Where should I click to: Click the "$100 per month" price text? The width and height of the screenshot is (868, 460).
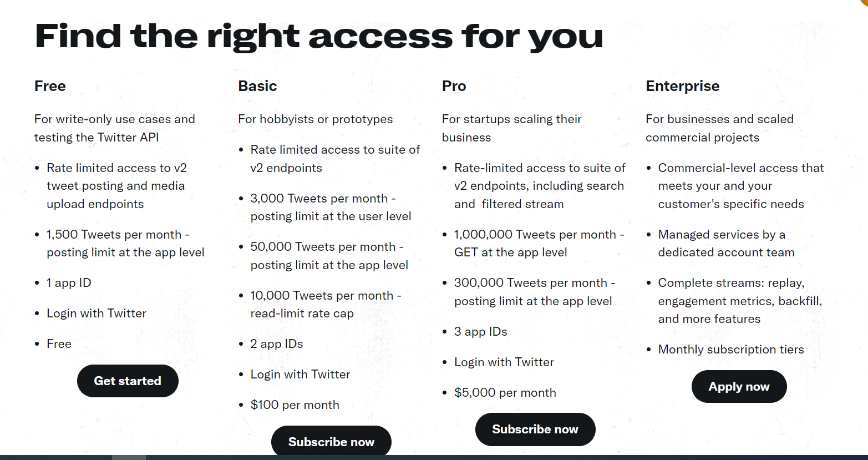(x=295, y=405)
